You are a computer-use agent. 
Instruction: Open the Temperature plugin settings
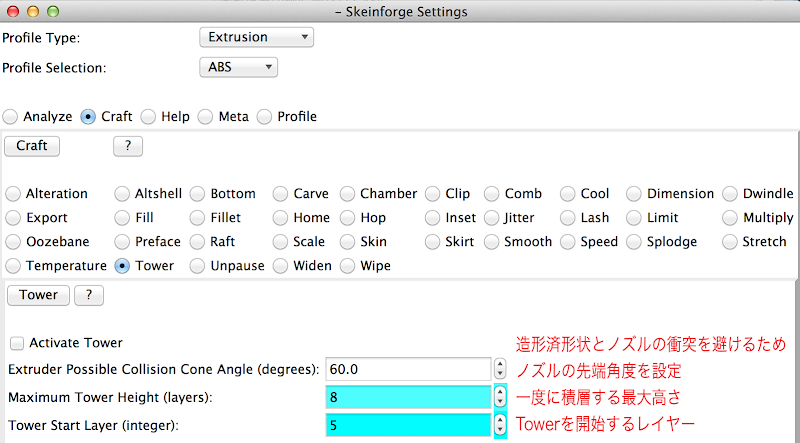[13, 266]
